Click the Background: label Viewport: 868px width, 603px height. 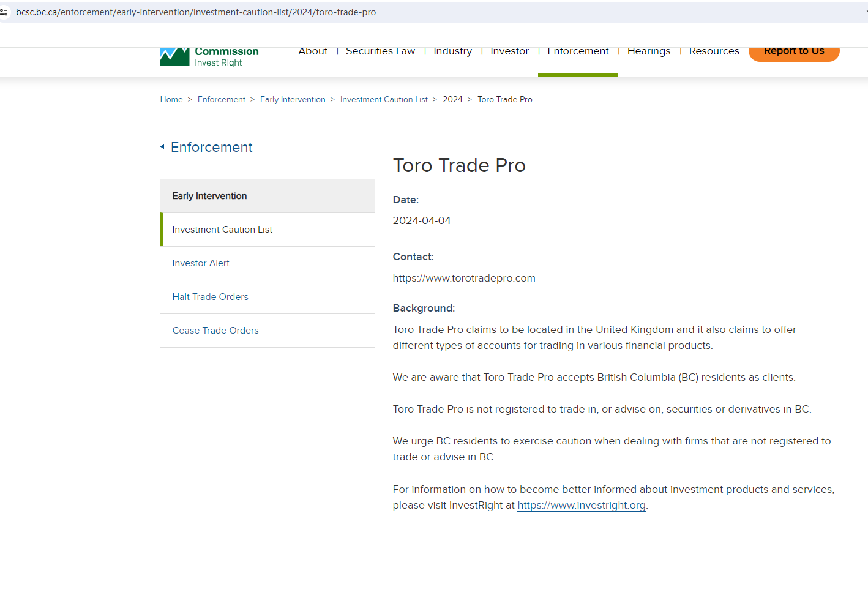[x=424, y=308]
